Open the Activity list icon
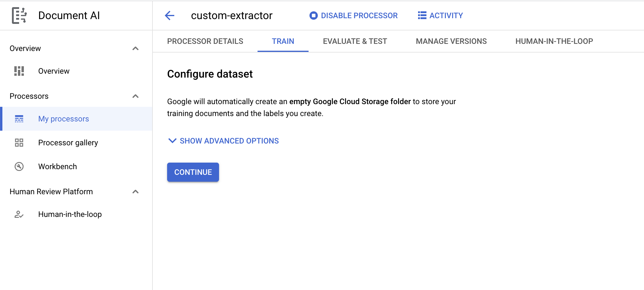The image size is (644, 290). click(421, 16)
